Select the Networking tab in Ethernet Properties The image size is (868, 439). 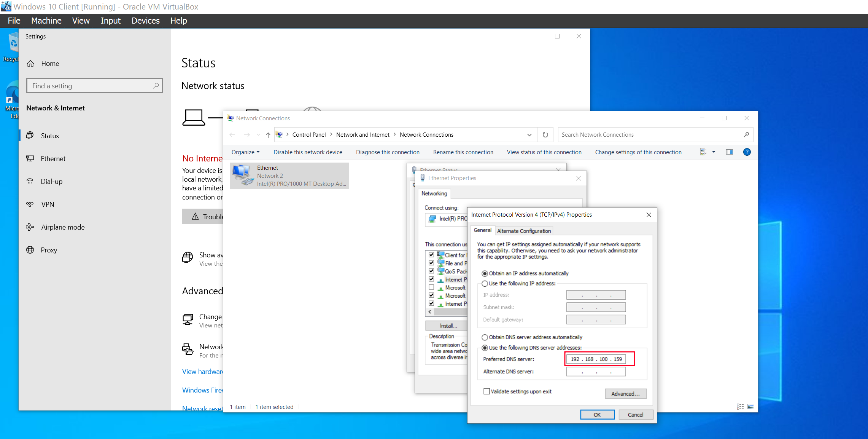(434, 193)
